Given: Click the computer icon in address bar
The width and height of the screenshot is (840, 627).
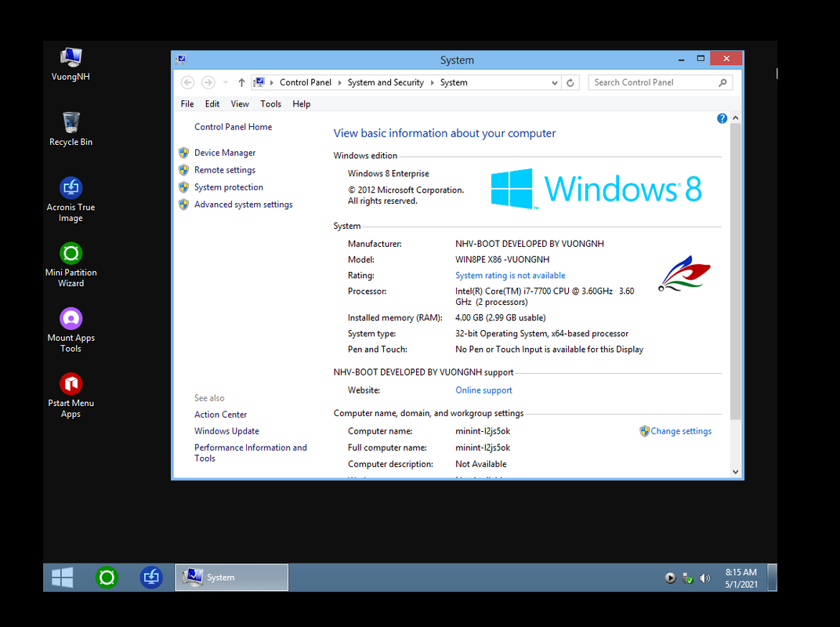Looking at the screenshot, I should click(x=259, y=82).
